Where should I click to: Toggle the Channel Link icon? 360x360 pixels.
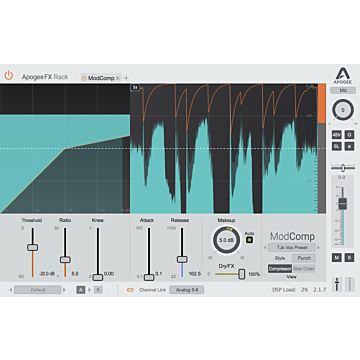click(130, 290)
